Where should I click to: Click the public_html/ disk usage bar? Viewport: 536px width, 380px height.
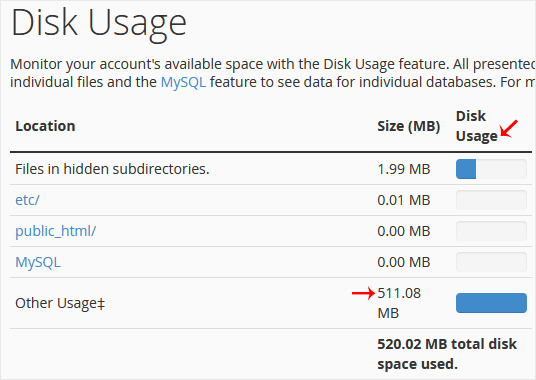point(491,231)
